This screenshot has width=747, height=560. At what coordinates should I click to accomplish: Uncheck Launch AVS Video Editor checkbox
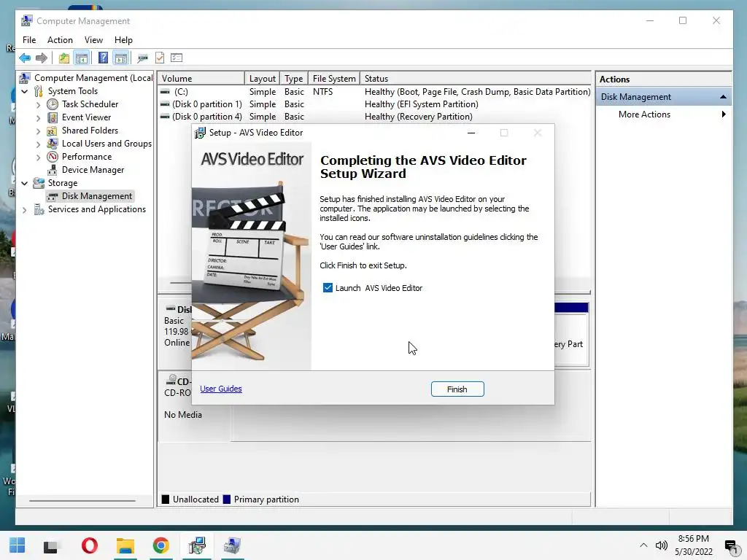[x=328, y=288]
